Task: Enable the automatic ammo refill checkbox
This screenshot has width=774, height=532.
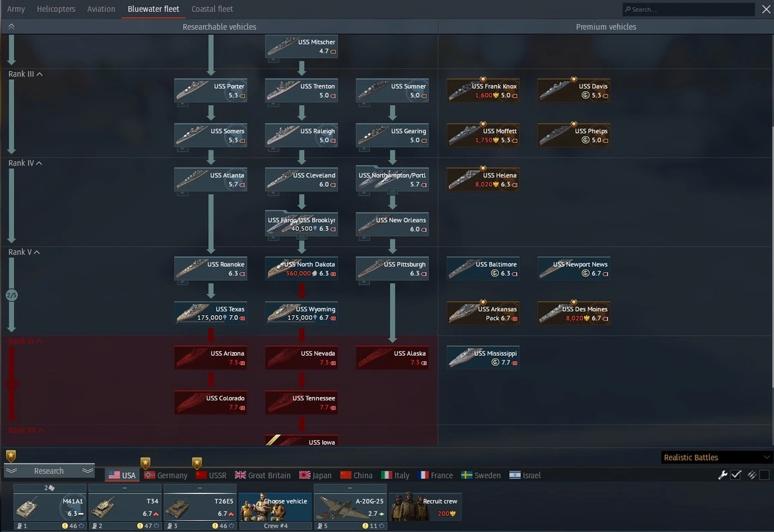Action: click(x=764, y=475)
